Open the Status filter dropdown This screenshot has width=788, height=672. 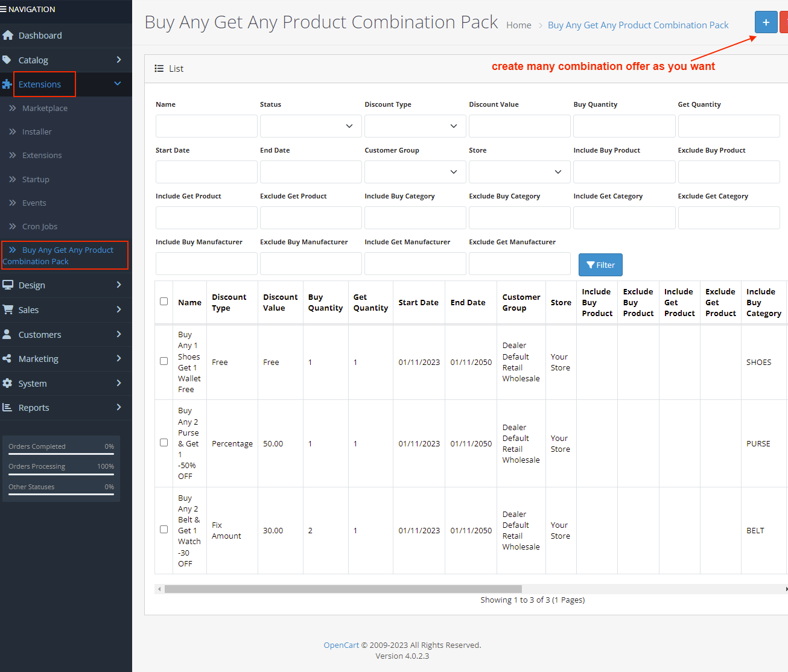tap(311, 126)
